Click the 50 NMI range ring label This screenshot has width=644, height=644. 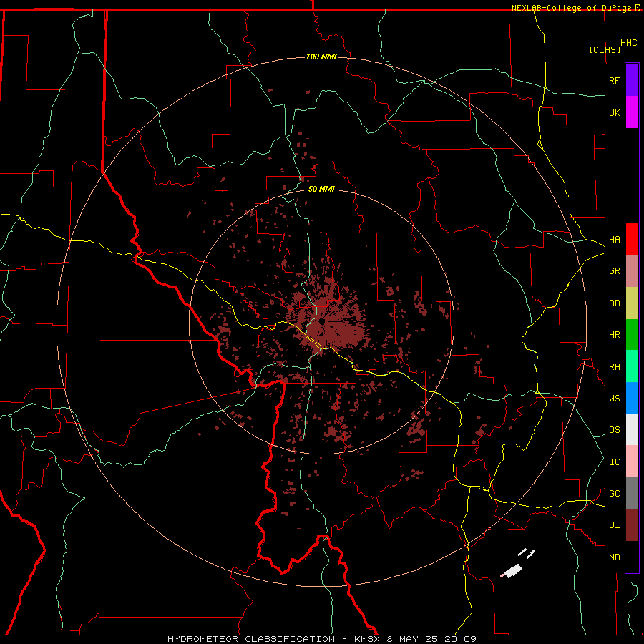coord(321,189)
